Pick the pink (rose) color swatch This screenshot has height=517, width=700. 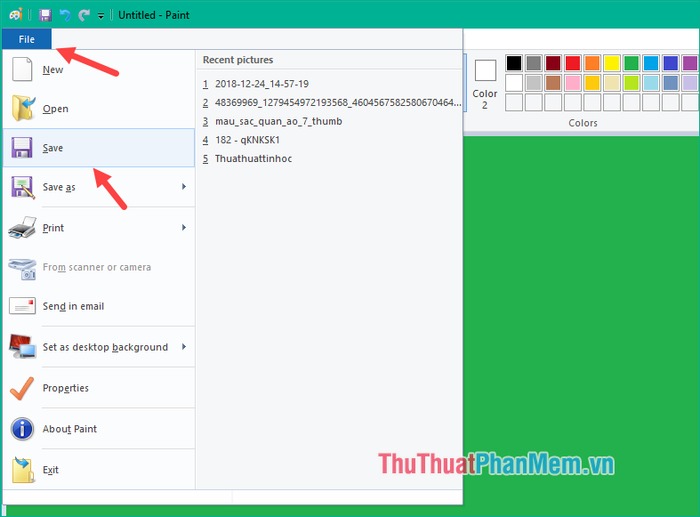573,83
